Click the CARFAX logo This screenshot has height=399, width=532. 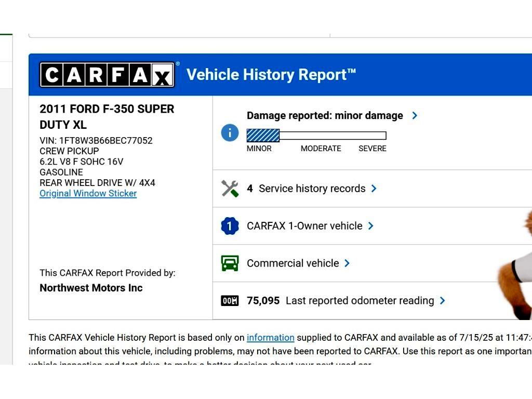point(107,75)
